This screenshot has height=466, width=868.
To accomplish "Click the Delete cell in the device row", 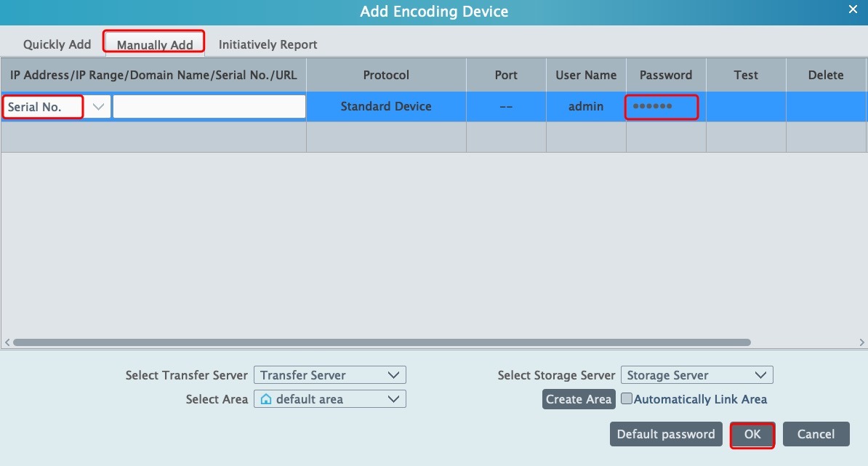I will tap(826, 107).
